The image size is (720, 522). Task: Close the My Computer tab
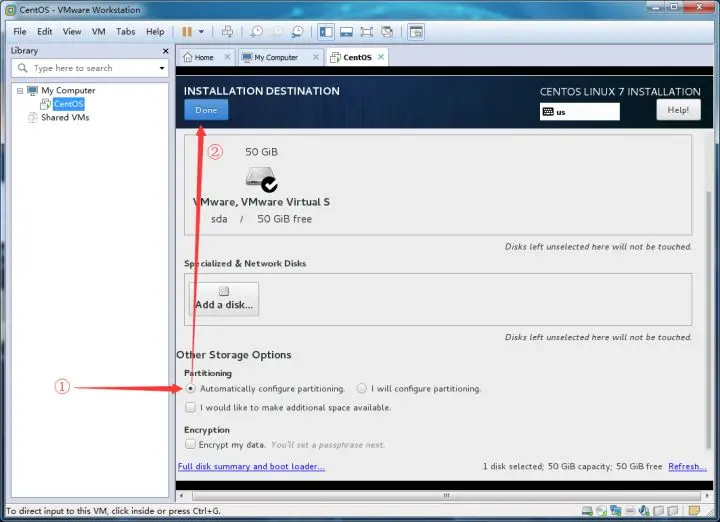pyautogui.click(x=316, y=57)
